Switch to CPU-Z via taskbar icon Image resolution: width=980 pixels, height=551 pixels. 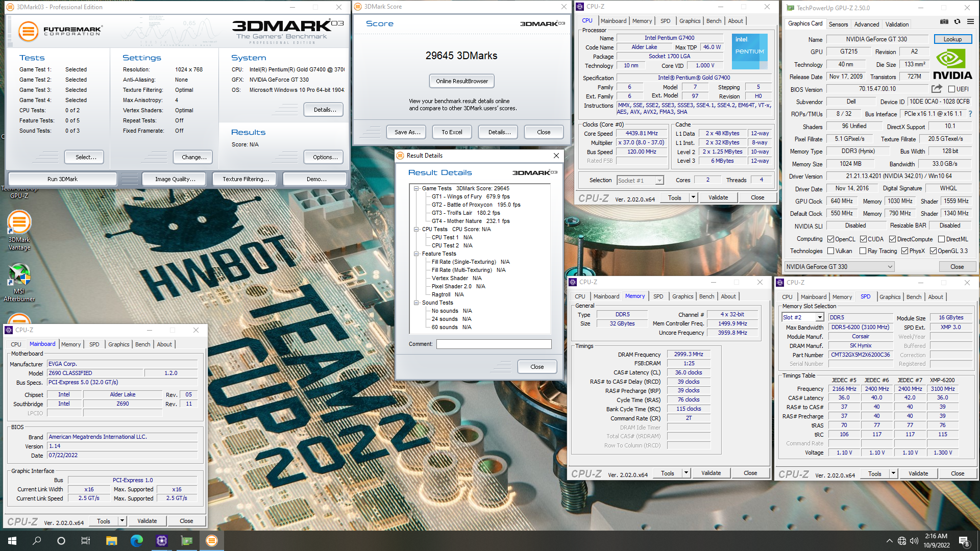pos(162,541)
